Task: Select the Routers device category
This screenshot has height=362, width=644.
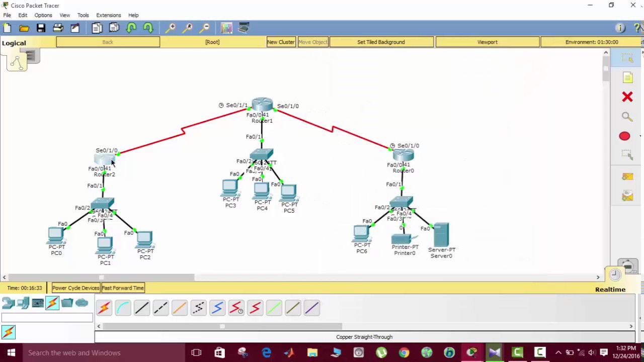Action: 8,303
